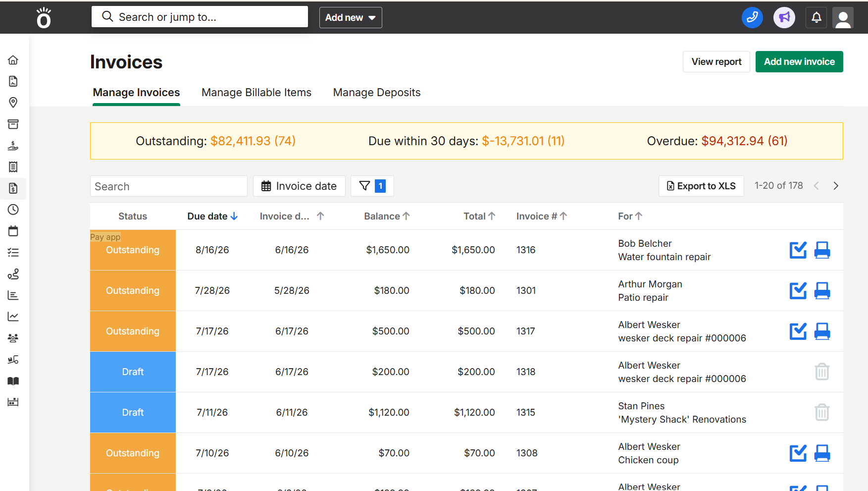Open the open book icon in sidebar

click(13, 381)
